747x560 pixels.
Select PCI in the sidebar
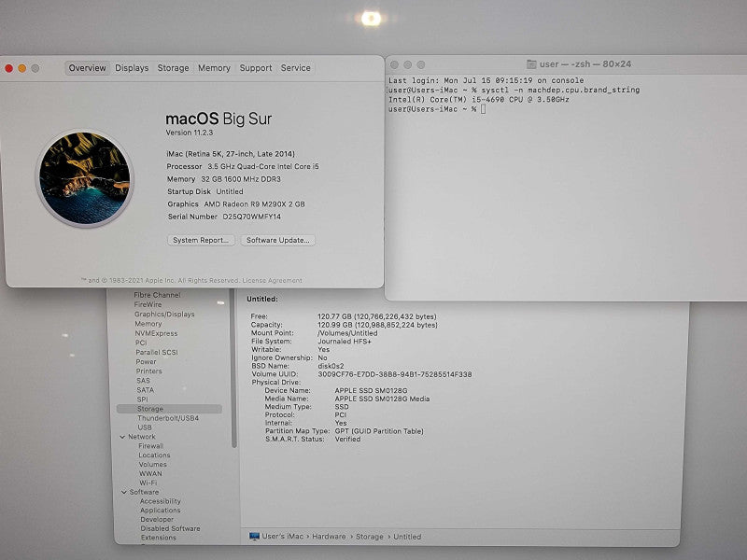pos(141,343)
